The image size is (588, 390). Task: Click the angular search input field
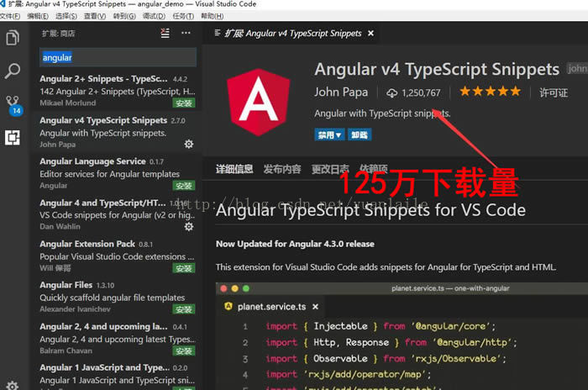pos(118,57)
